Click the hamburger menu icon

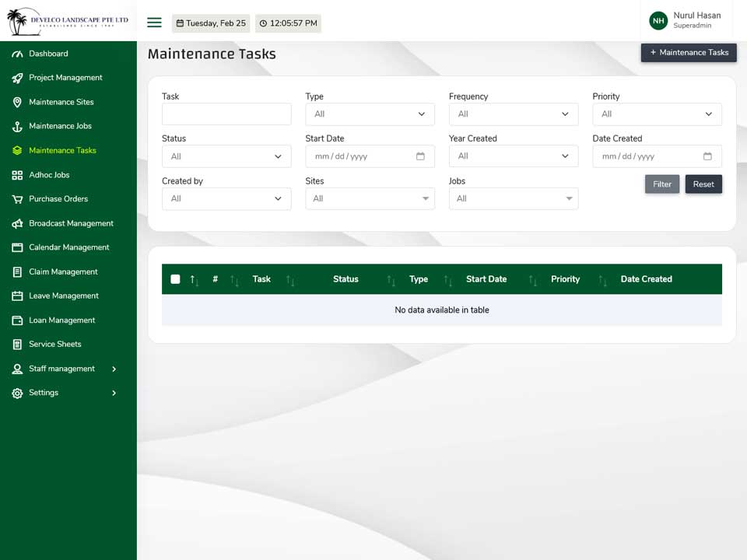pos(154,23)
